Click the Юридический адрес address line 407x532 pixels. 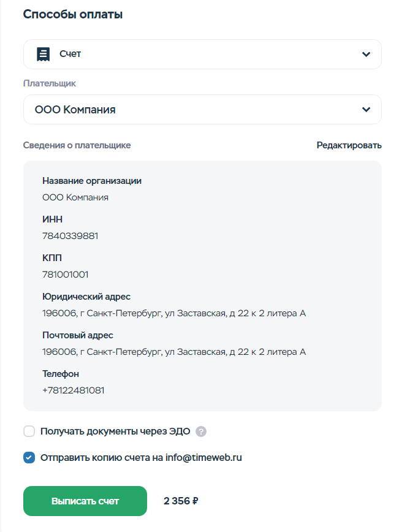pos(174,313)
